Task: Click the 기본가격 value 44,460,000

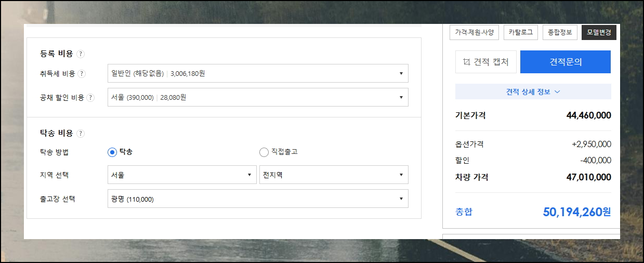Action: tap(589, 115)
